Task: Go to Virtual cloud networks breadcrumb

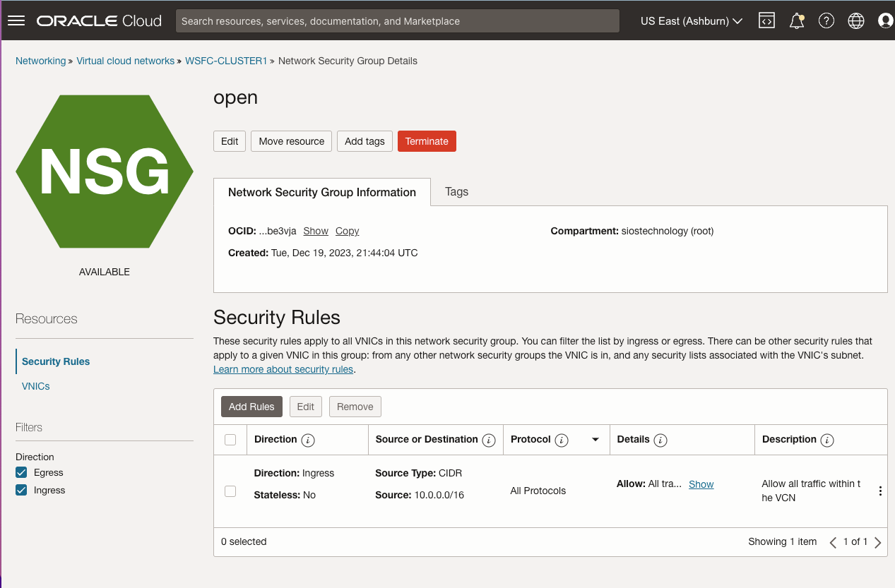Action: pyautogui.click(x=126, y=61)
